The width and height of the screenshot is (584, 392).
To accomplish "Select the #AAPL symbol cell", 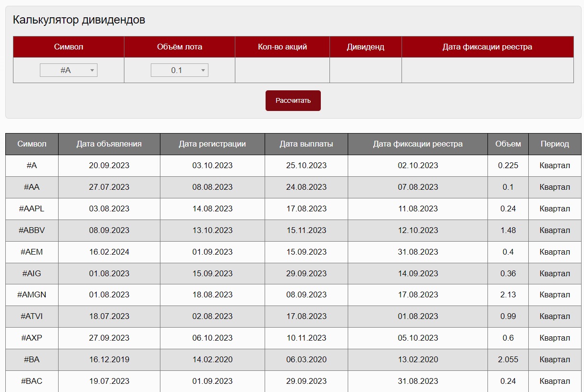I will tap(32, 209).
